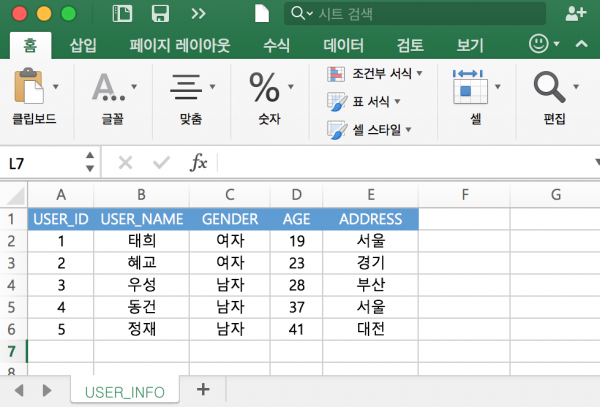Screen dimensions: 600x407
Task: Click the ADDRESS header cell
Action: coord(370,219)
